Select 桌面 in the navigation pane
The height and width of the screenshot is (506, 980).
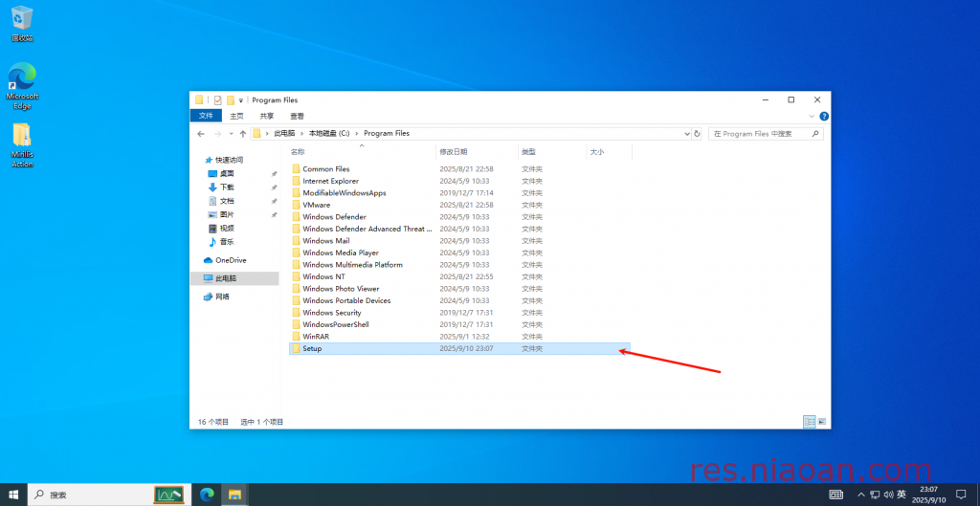[x=222, y=174]
